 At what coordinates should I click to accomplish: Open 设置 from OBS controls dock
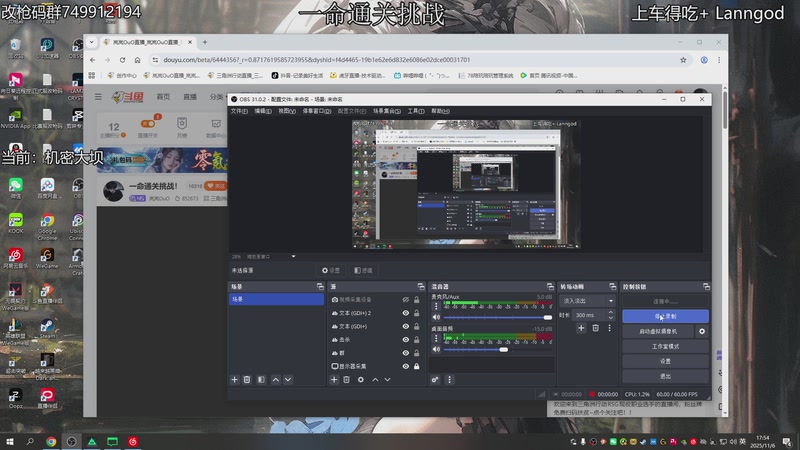pos(665,361)
